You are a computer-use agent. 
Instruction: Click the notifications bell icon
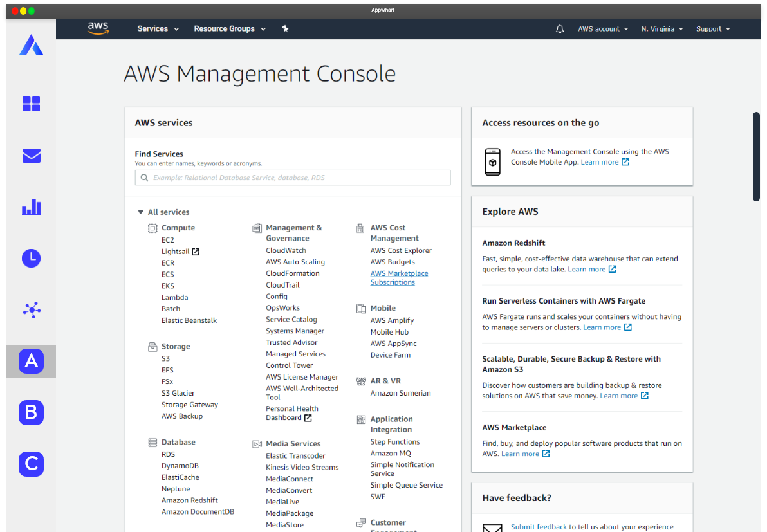tap(560, 29)
